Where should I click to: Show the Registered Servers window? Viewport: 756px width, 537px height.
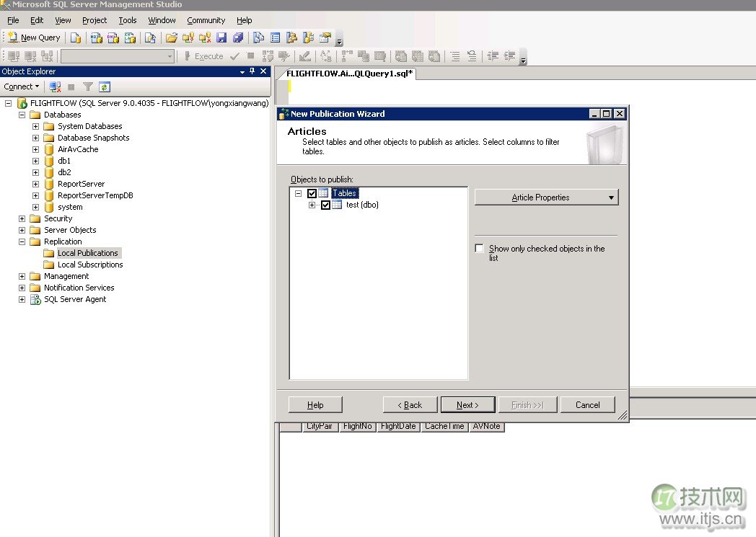[x=259, y=37]
